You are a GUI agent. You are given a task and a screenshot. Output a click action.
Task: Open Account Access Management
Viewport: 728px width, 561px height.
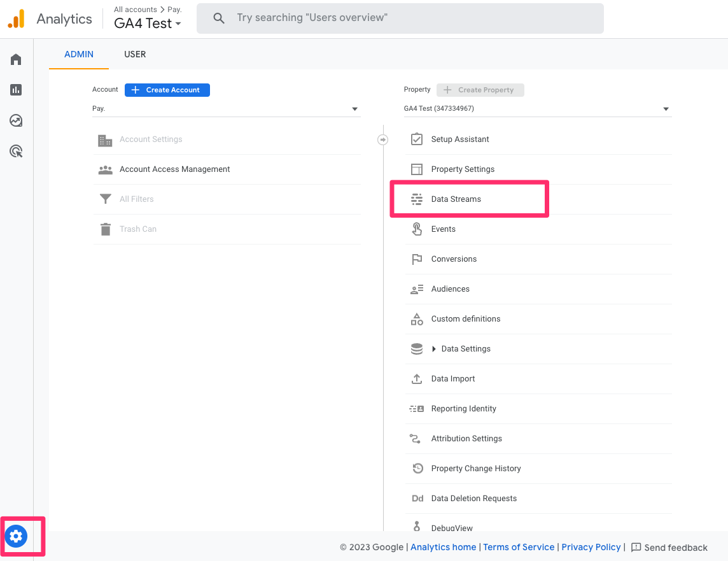pyautogui.click(x=174, y=169)
